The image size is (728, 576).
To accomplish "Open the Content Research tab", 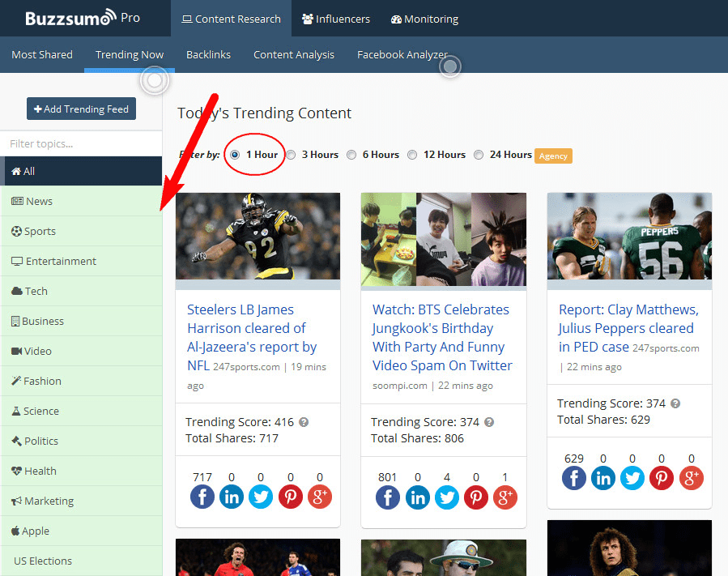I will click(232, 19).
